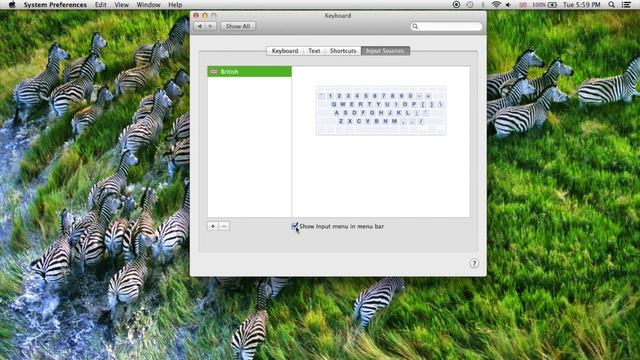
Task: Click the Show All button
Action: pos(238,26)
